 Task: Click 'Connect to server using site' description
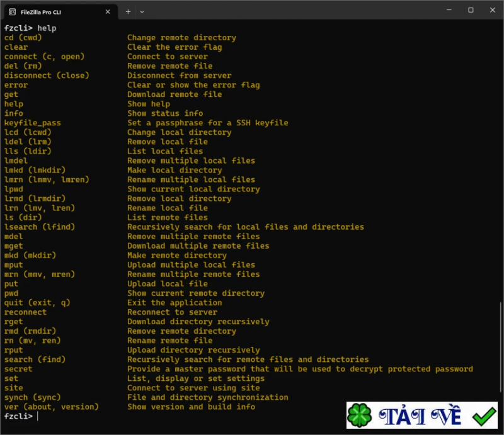pyautogui.click(x=193, y=388)
